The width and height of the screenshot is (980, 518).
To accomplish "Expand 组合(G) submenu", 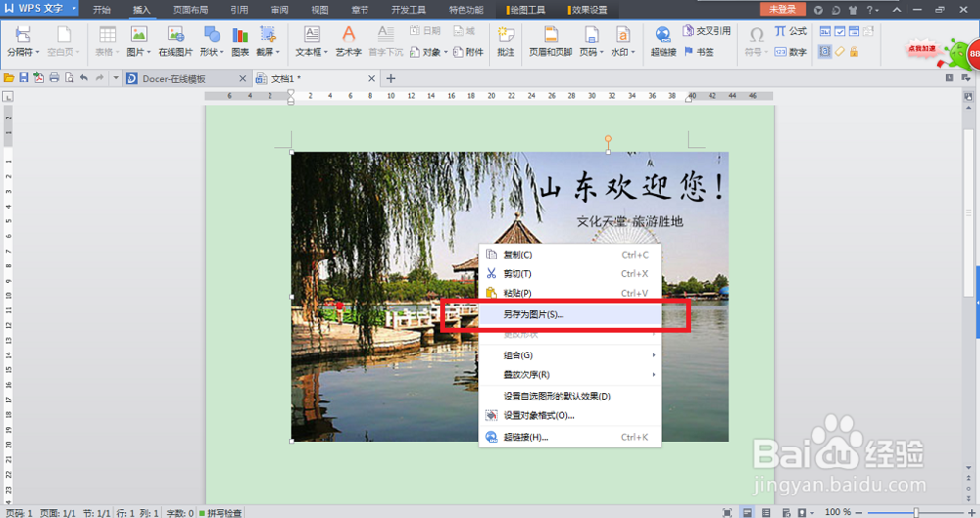I will point(570,354).
